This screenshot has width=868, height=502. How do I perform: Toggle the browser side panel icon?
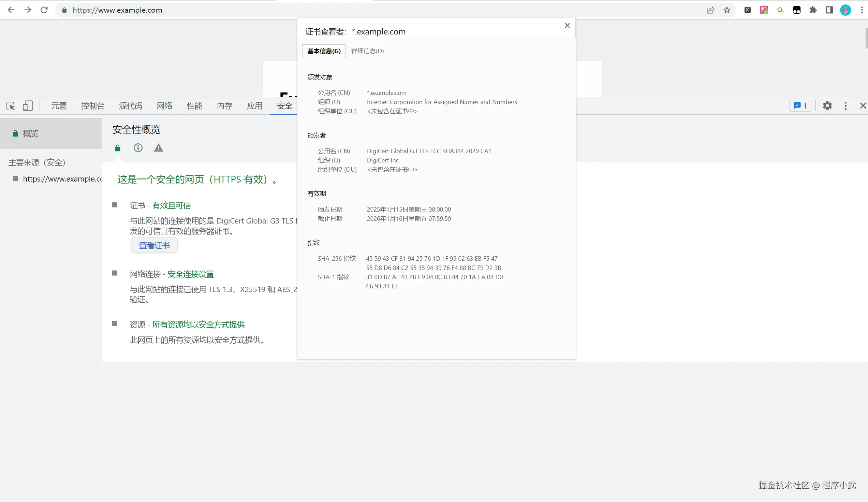coord(829,10)
